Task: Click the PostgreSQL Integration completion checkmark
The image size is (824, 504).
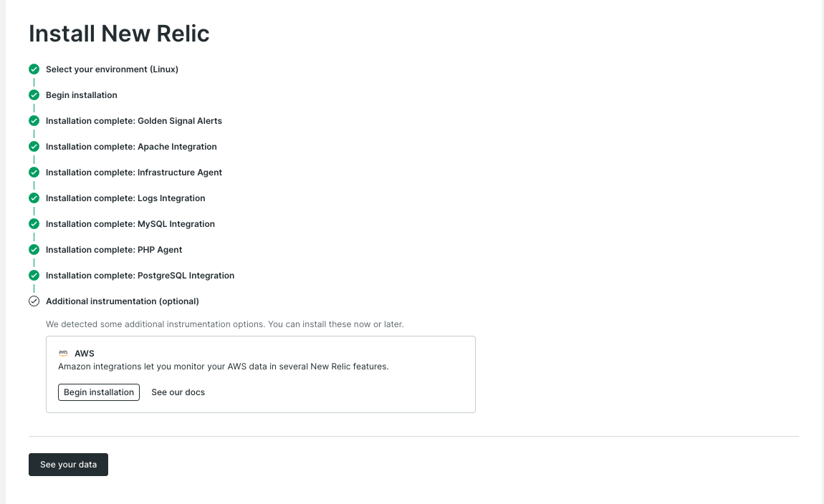Action: click(x=34, y=276)
